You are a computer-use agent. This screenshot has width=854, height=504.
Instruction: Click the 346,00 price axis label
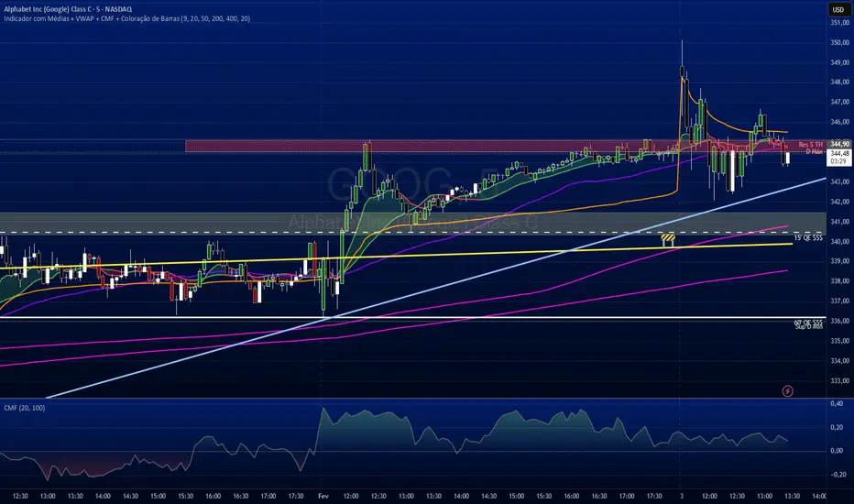point(840,122)
